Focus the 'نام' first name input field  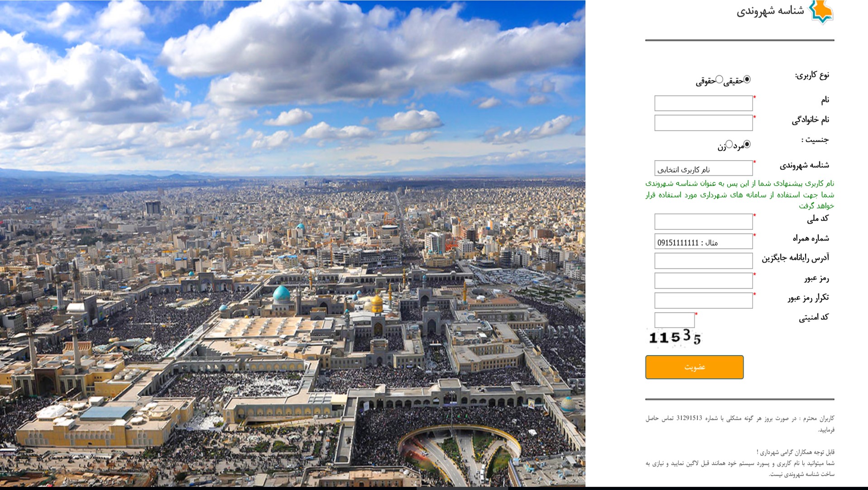[x=703, y=103]
